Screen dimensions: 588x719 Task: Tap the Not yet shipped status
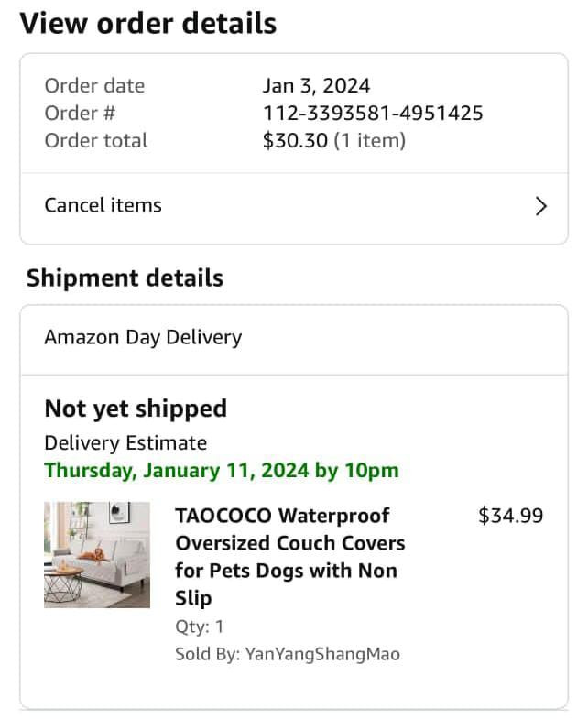pos(136,409)
